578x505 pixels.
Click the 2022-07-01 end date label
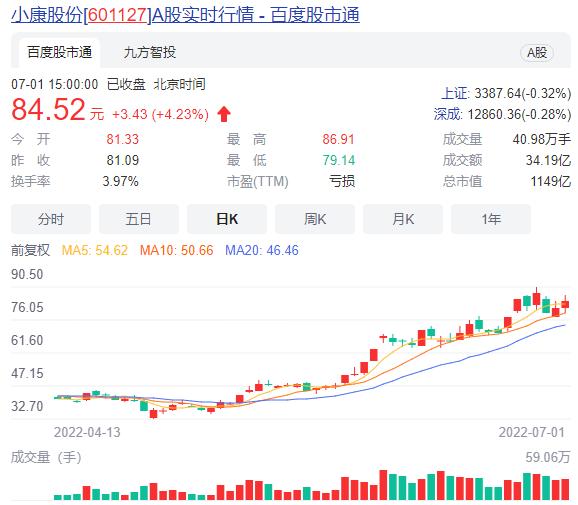pyautogui.click(x=532, y=432)
